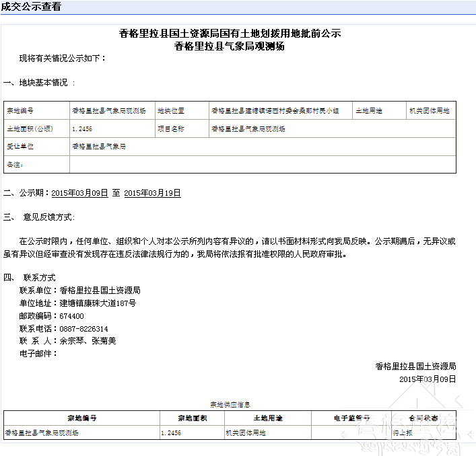
Task: Click the postal code 674400
Action: pyautogui.click(x=71, y=316)
